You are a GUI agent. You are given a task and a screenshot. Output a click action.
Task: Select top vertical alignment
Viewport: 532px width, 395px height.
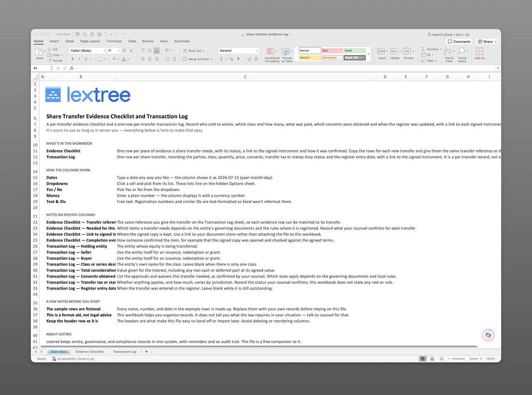tap(143, 50)
